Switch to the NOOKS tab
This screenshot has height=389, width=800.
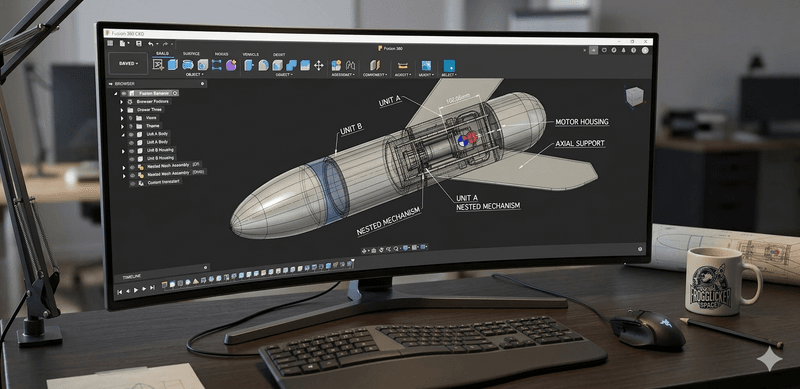pyautogui.click(x=221, y=54)
